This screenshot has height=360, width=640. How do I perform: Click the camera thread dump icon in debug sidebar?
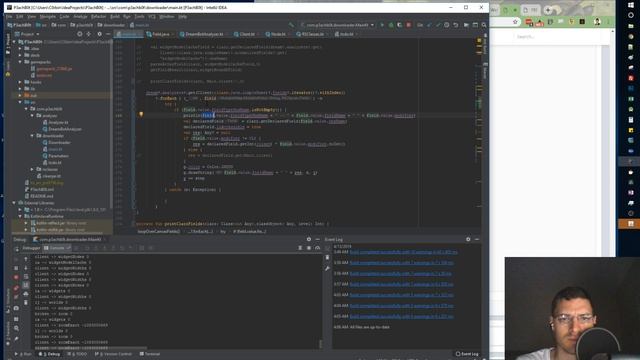point(16,308)
